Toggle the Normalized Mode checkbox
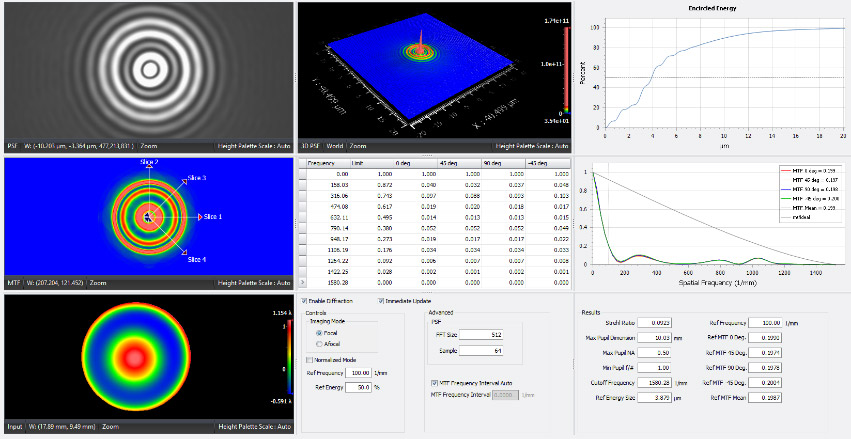Screen dimensions: 851x439 (309, 359)
